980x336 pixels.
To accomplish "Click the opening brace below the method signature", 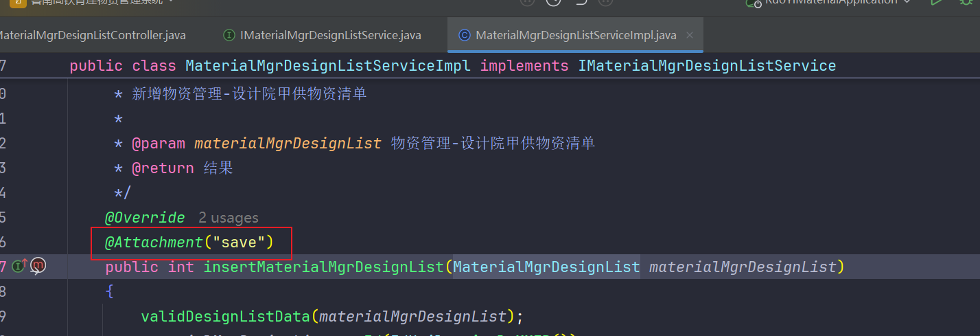I will coord(109,291).
